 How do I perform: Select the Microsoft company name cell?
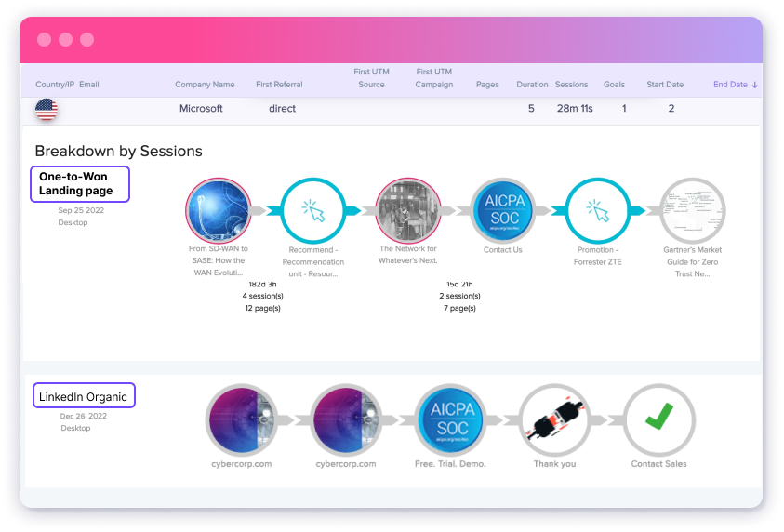coord(201,109)
